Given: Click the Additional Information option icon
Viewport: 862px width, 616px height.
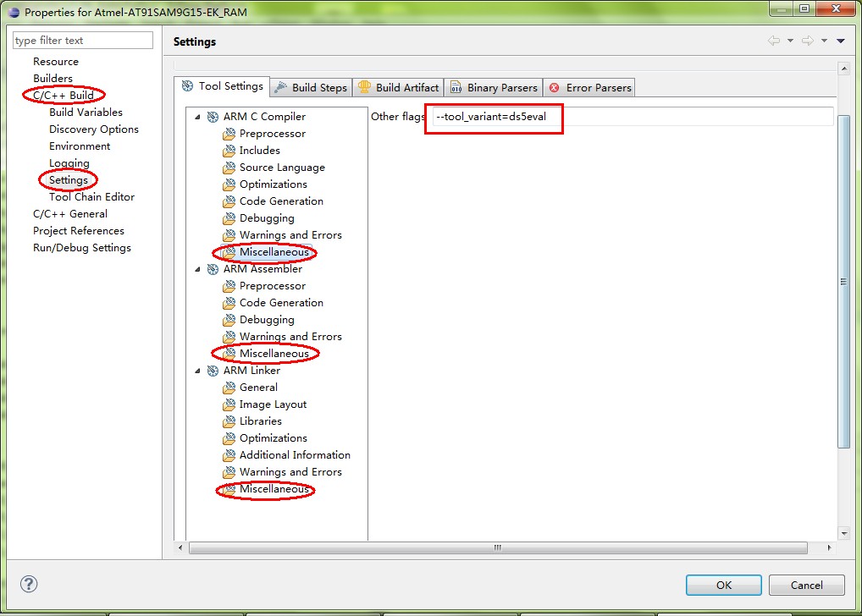Looking at the screenshot, I should coord(229,455).
